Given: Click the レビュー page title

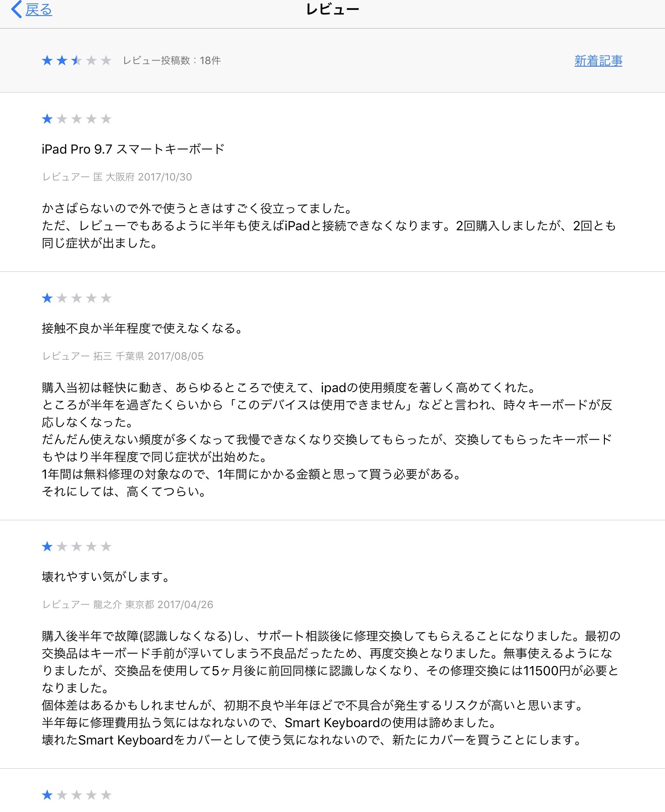Looking at the screenshot, I should click(332, 10).
